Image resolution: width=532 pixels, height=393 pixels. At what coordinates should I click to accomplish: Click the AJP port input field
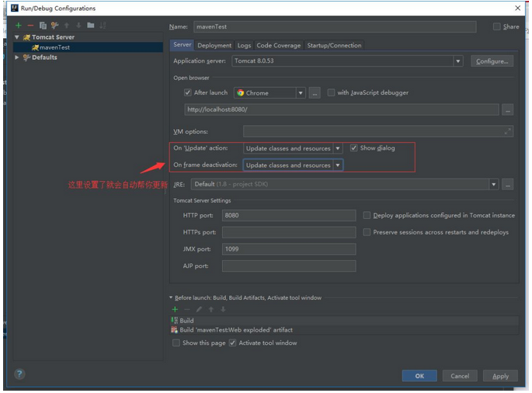(x=289, y=266)
